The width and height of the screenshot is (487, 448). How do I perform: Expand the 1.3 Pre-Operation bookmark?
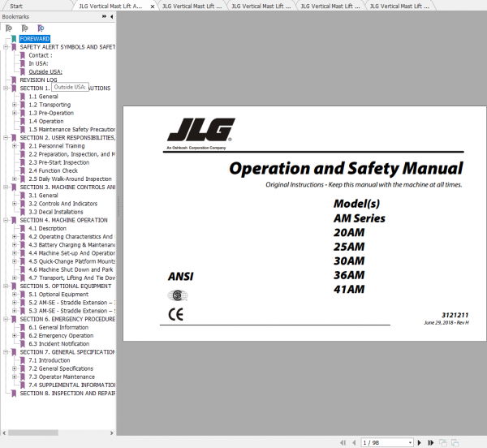click(15, 113)
